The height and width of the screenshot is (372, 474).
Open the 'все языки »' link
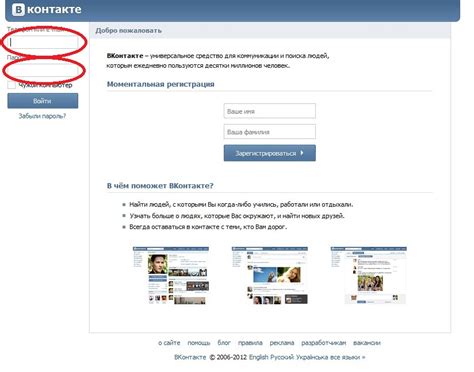click(x=348, y=357)
